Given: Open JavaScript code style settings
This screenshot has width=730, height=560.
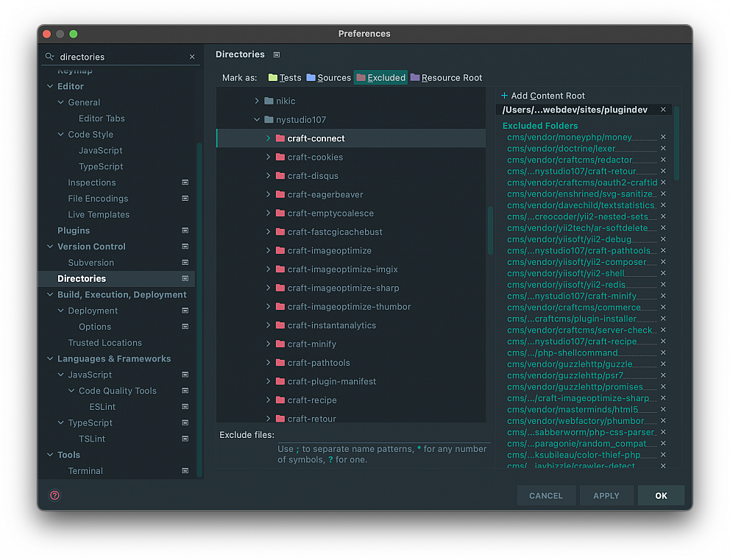Looking at the screenshot, I should [101, 150].
